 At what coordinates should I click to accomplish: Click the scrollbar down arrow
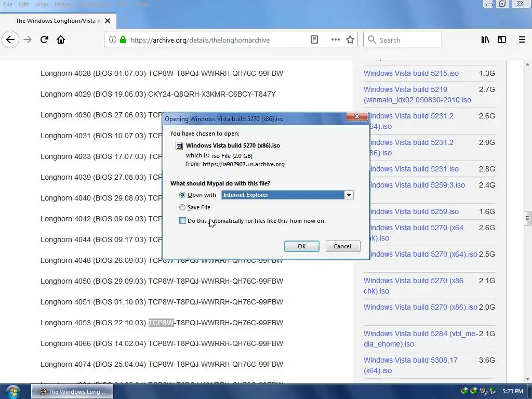coord(527,379)
